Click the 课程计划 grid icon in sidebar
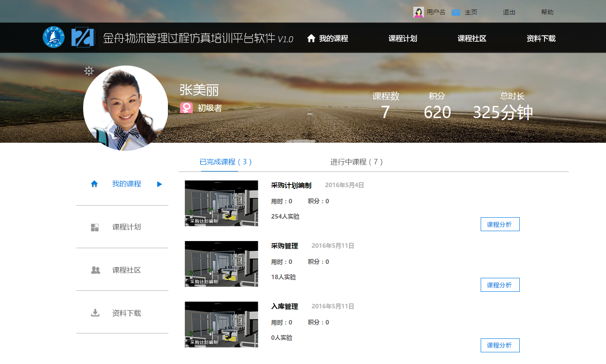606x364 pixels. point(95,227)
